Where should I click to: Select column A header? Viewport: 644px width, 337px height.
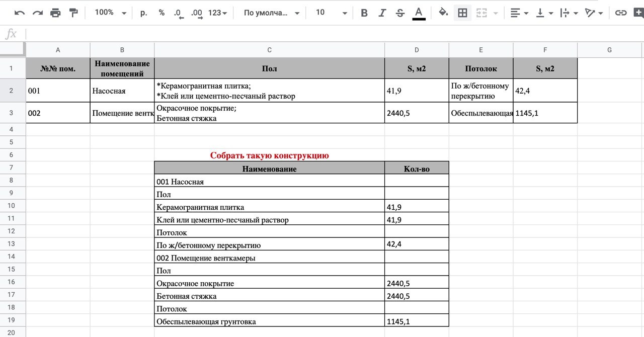click(x=58, y=50)
